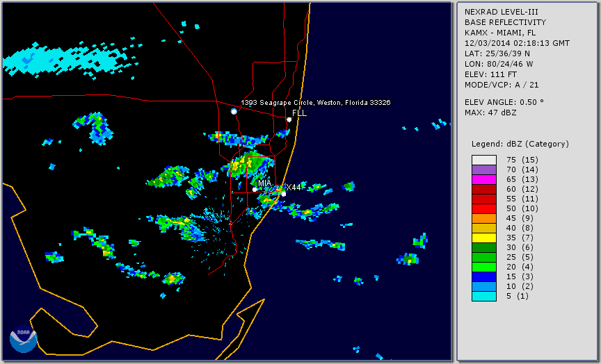Click the 'BASE REFLECTIVITY' text
The width and height of the screenshot is (601, 364).
pos(505,23)
